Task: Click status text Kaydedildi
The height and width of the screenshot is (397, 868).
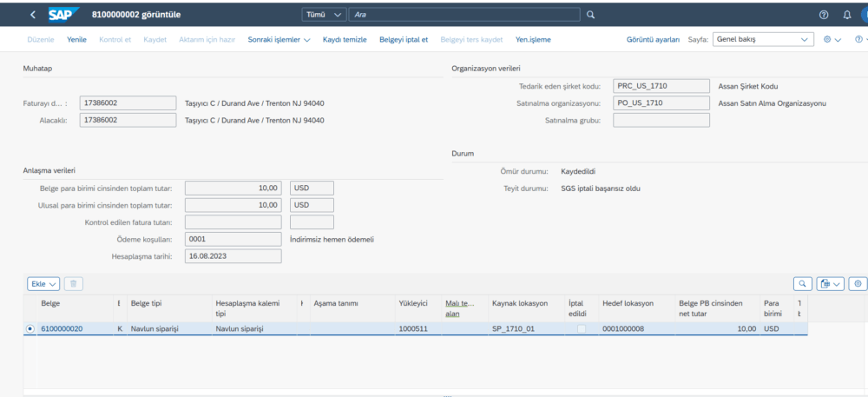Action: (x=578, y=172)
